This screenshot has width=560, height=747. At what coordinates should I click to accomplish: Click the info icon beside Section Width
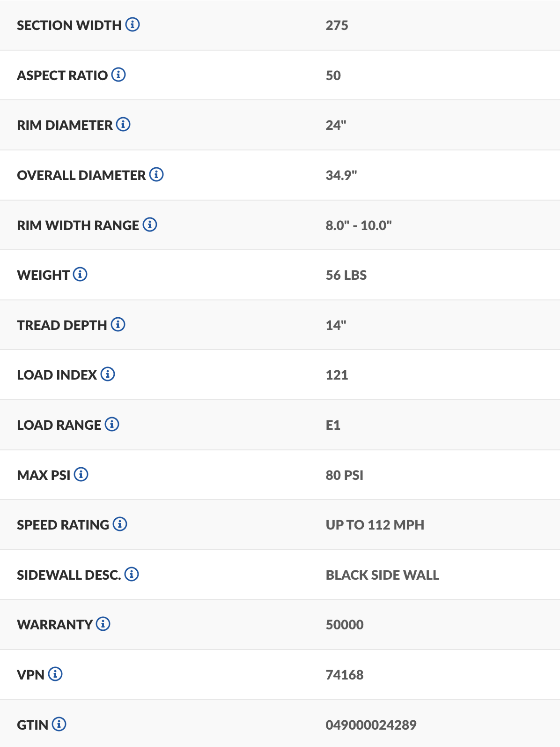coord(133,24)
